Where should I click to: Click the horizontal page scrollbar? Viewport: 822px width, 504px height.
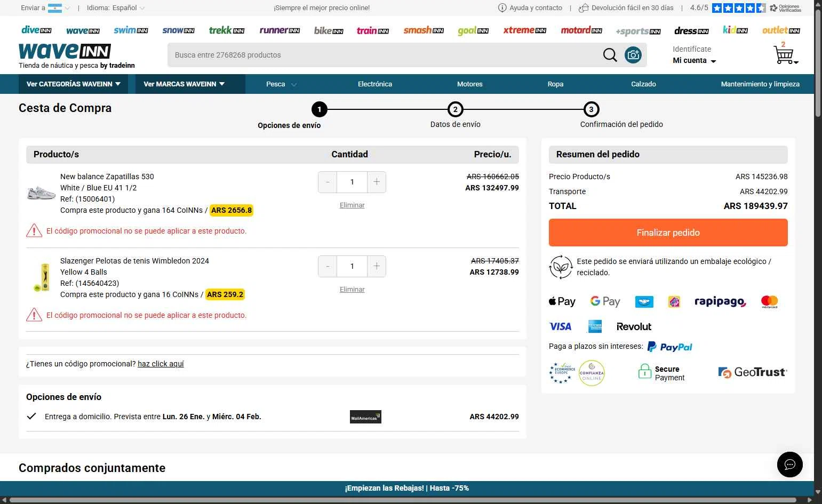coord(403,500)
